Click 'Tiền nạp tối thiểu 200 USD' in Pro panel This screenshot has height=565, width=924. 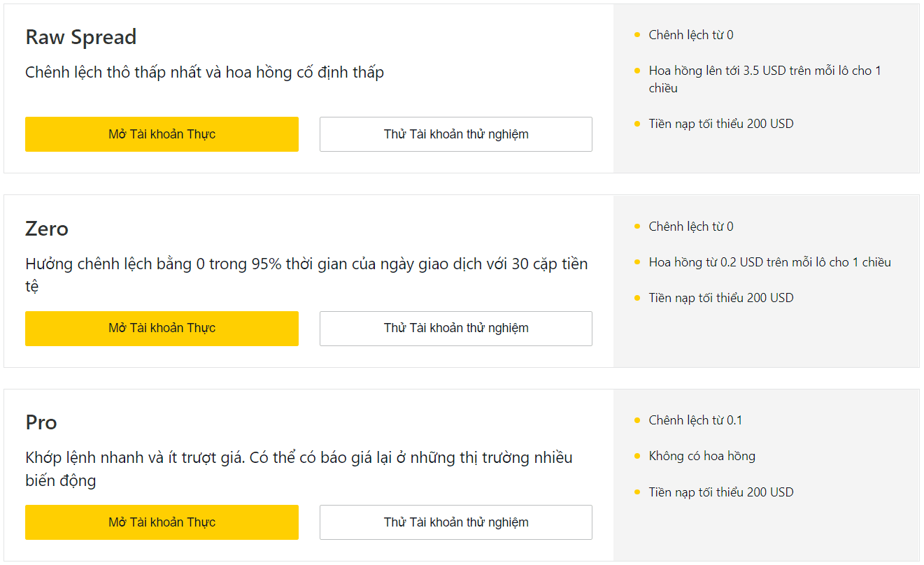pyautogui.click(x=721, y=492)
